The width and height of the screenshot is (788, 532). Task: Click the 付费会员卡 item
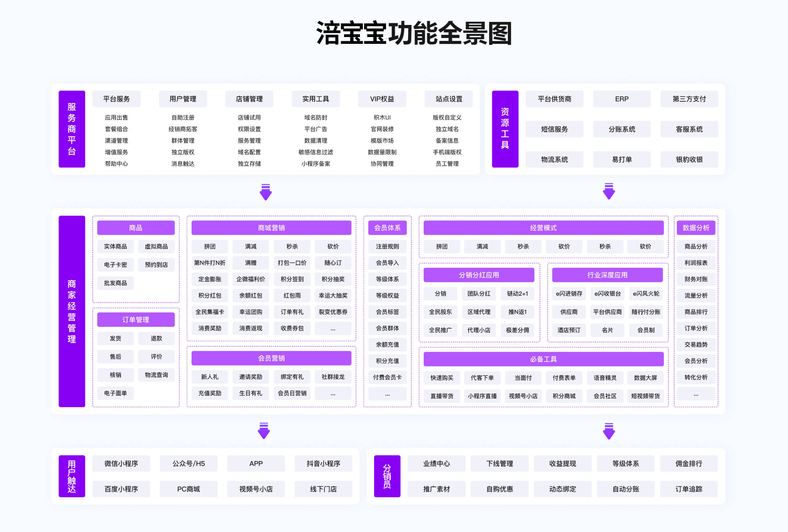point(387,377)
